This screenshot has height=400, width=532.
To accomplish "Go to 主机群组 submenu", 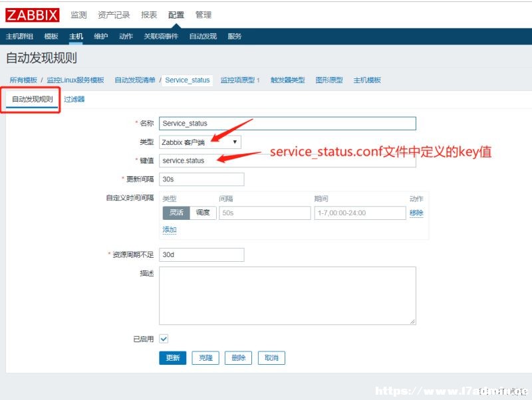I will 19,37.
